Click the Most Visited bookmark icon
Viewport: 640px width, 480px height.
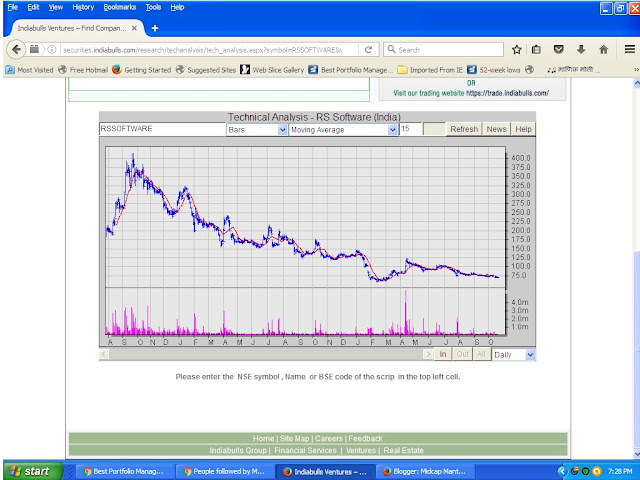point(10,70)
